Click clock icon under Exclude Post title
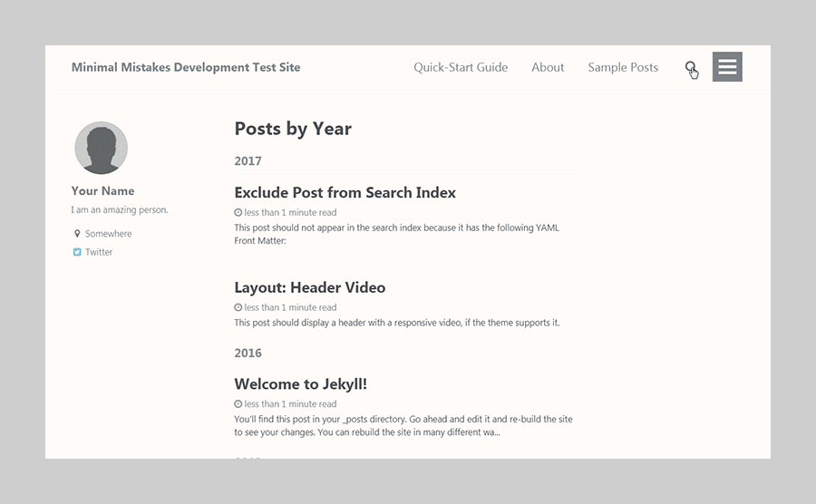 pyautogui.click(x=238, y=212)
